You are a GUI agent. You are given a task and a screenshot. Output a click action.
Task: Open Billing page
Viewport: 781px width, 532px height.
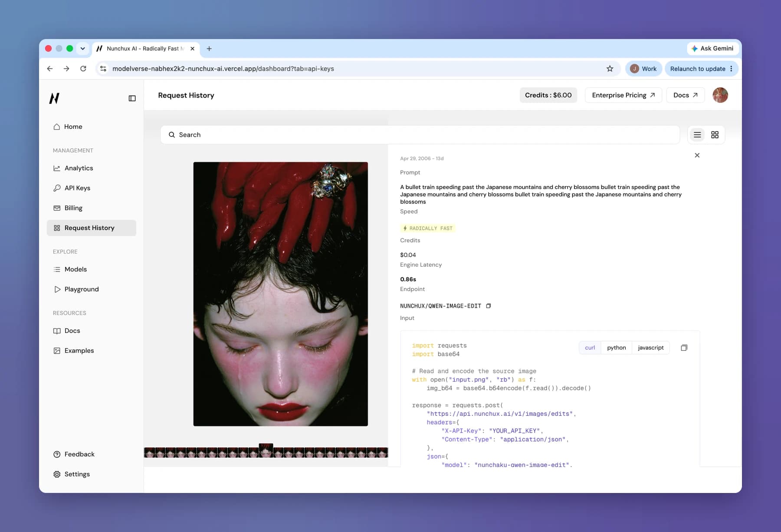coord(91,208)
